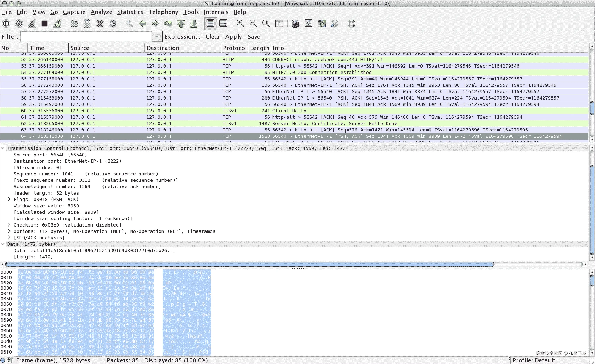Click the horizontal scrollbar in details pane

pos(249,264)
